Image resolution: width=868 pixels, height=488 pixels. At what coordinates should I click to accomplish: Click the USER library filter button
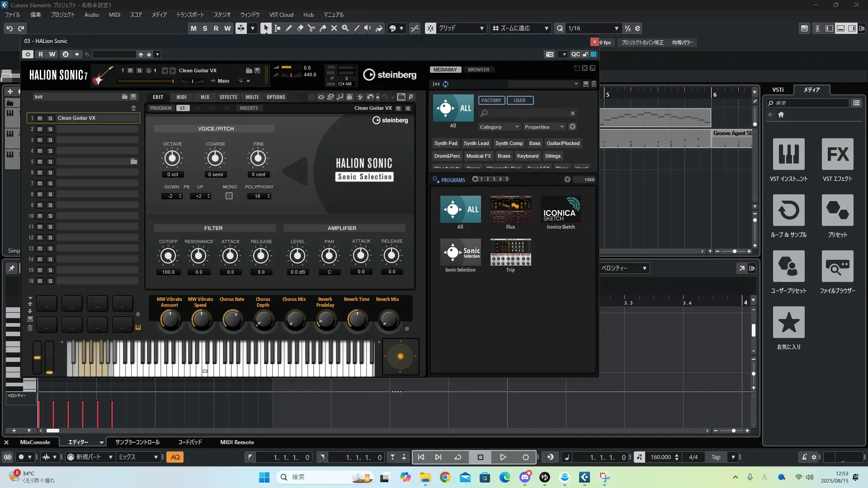pos(519,100)
